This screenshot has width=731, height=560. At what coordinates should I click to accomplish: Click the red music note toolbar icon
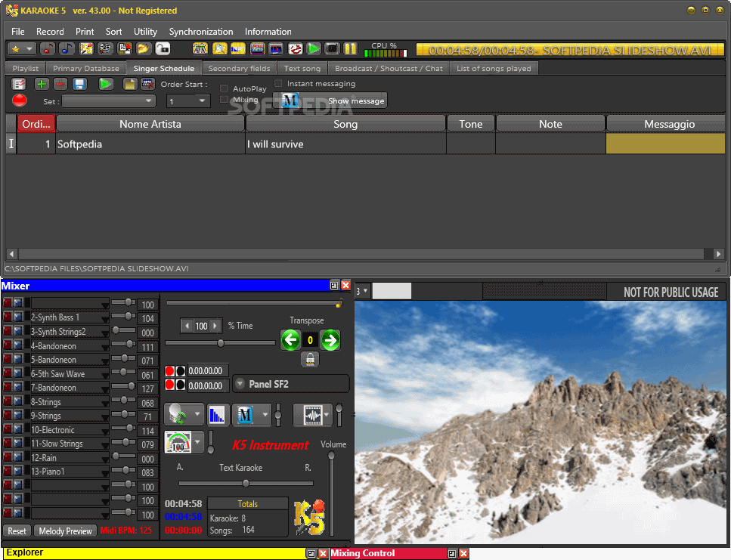tap(48, 48)
